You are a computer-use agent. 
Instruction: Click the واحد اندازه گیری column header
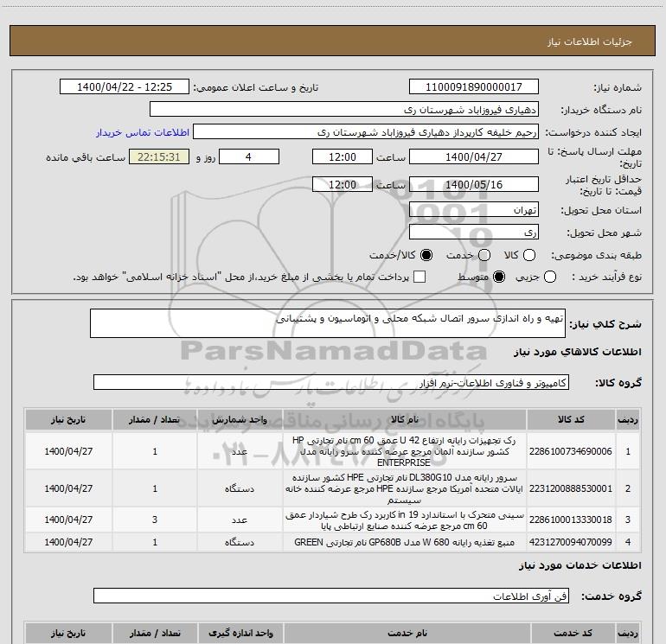pos(240,633)
